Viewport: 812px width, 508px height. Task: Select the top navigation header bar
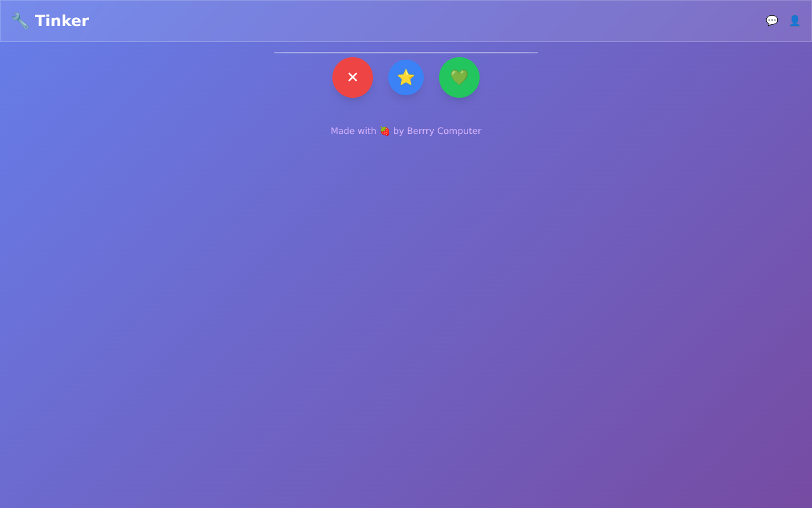(406, 20)
